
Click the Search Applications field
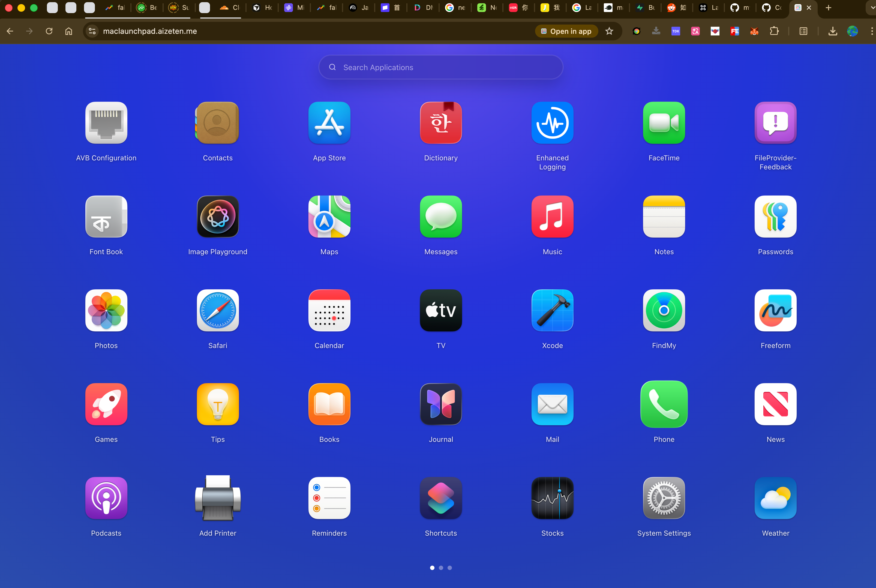click(x=441, y=68)
